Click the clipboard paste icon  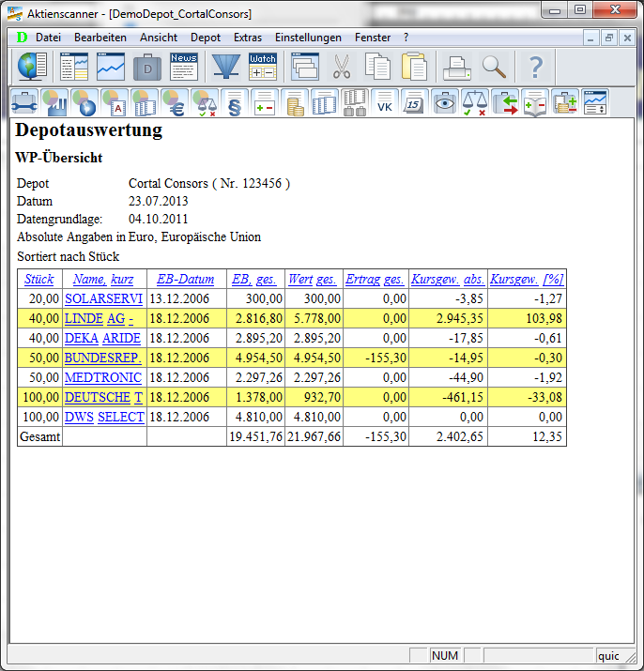[414, 67]
